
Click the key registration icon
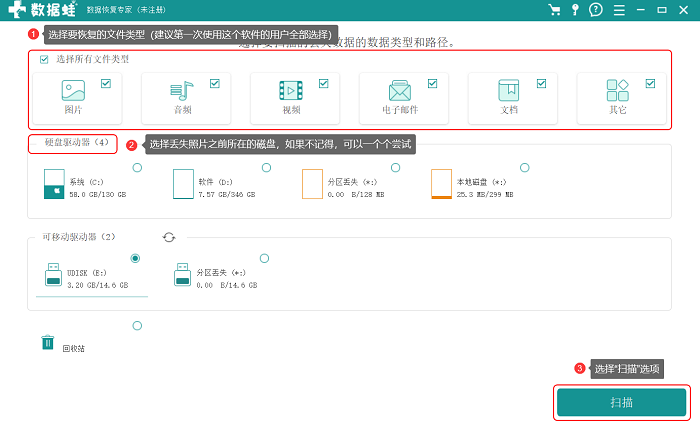(x=575, y=10)
